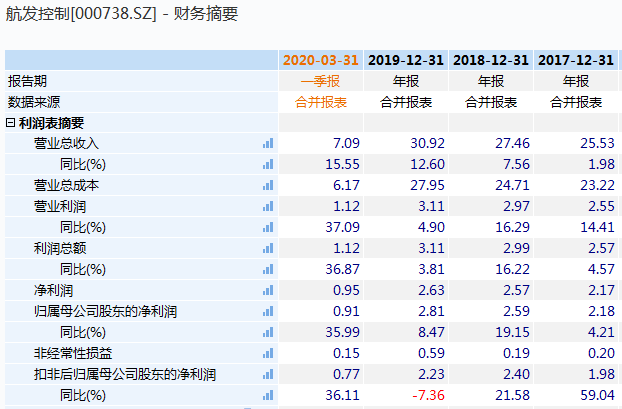The width and height of the screenshot is (622, 409).
Task: Select the 2017-12-31 column header
Action: pyautogui.click(x=576, y=60)
